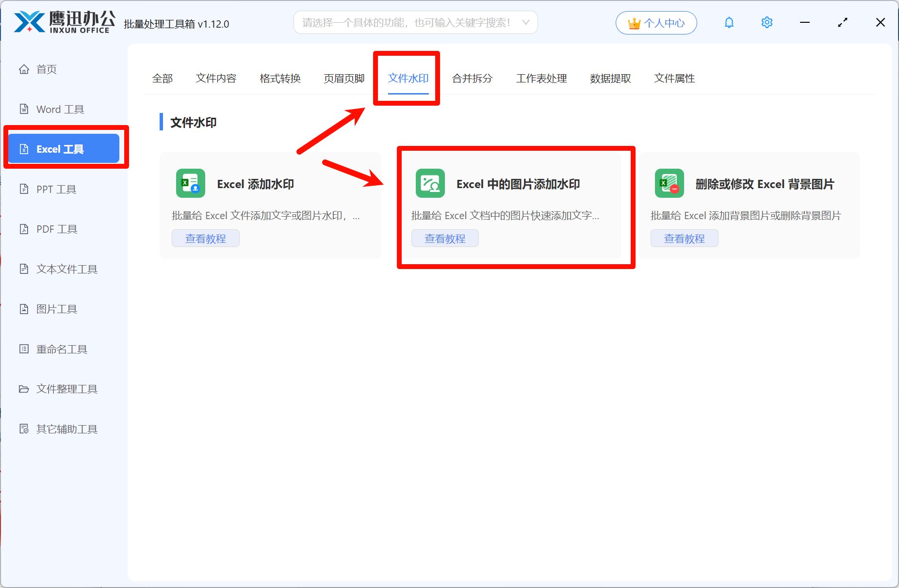This screenshot has height=588, width=899.
Task: Open the PDF 工具 section
Action: (x=56, y=229)
